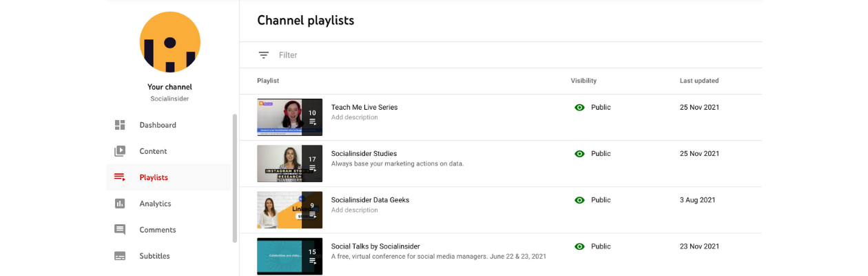The width and height of the screenshot is (868, 276).
Task: Click the Your channel label
Action: tap(169, 87)
